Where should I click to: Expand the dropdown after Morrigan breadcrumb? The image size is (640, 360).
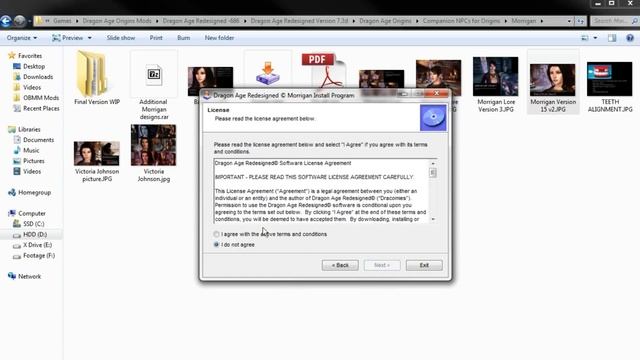(542, 21)
